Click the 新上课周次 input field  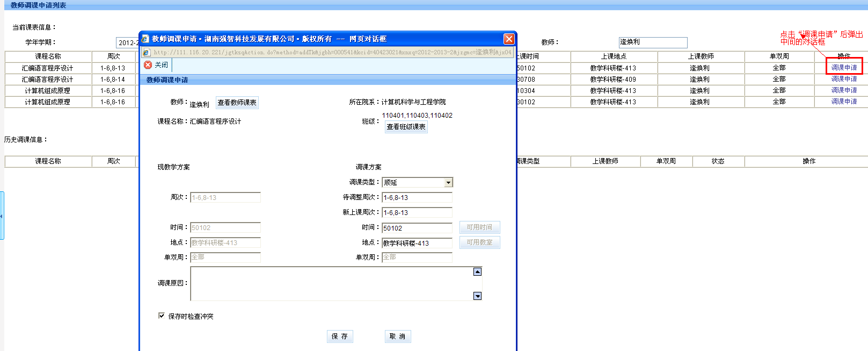(417, 213)
